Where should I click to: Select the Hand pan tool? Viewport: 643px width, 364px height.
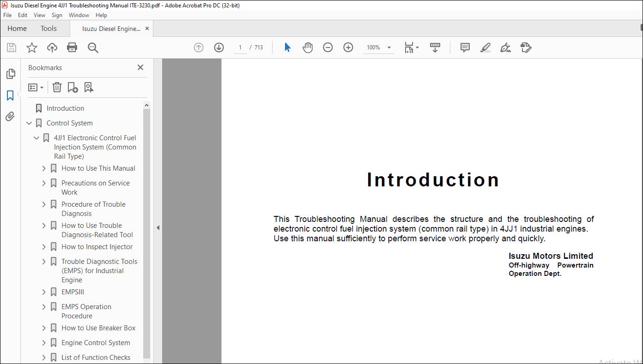tap(308, 48)
